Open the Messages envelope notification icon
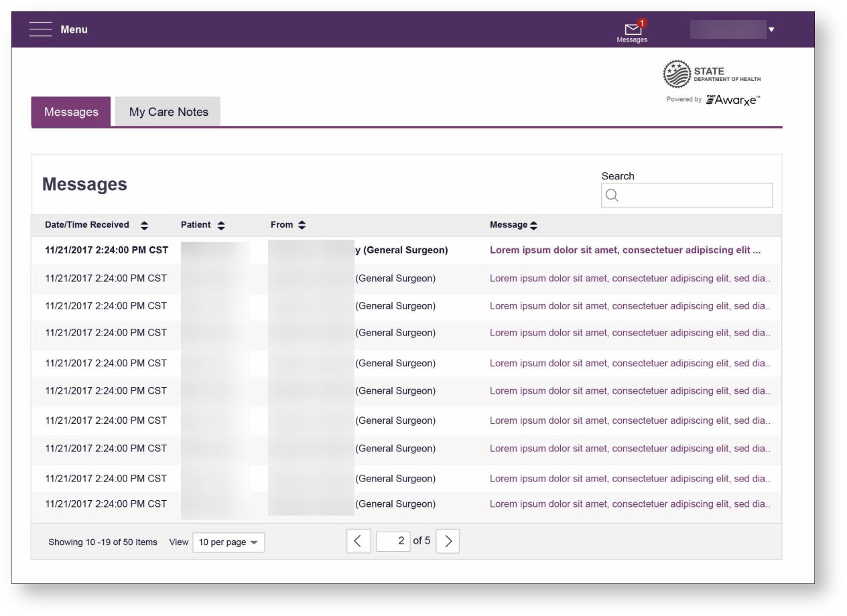The image size is (847, 616). coord(632,29)
